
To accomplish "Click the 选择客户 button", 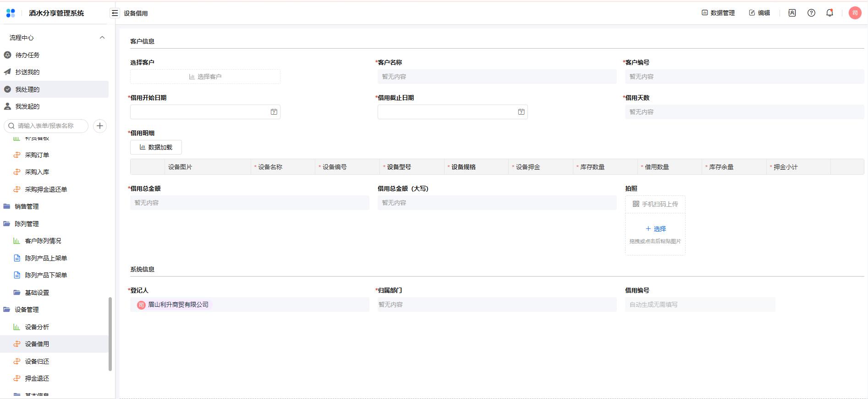I will tap(205, 77).
